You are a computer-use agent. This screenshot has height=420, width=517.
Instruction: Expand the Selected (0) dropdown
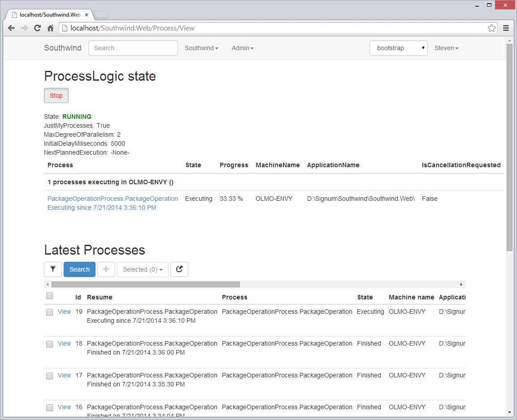(x=143, y=269)
